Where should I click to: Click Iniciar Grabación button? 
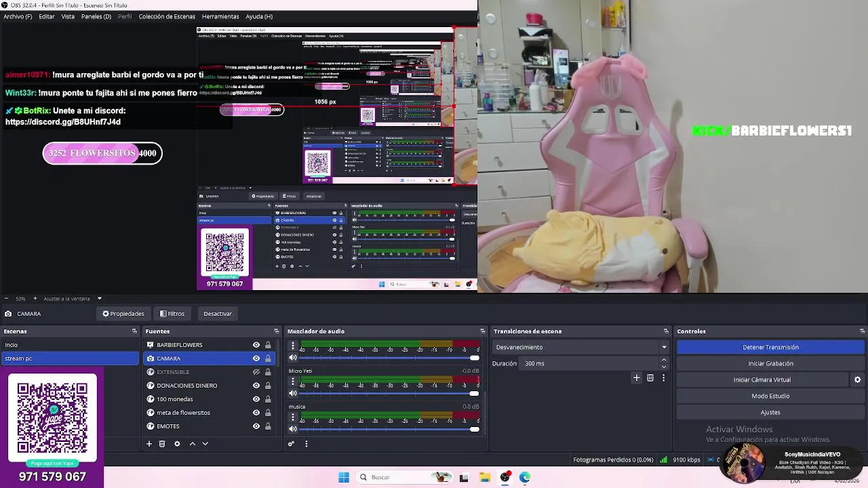(x=770, y=363)
